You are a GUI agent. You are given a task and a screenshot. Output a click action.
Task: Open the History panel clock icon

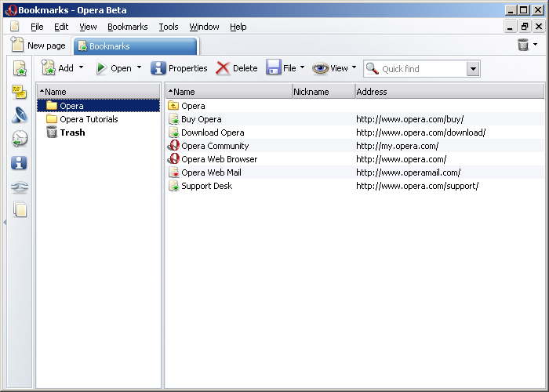pyautogui.click(x=20, y=140)
